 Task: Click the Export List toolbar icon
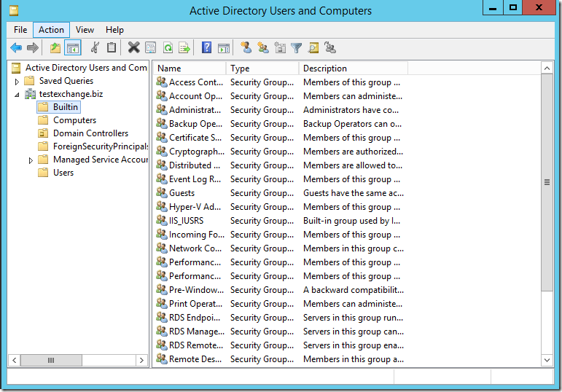click(184, 47)
